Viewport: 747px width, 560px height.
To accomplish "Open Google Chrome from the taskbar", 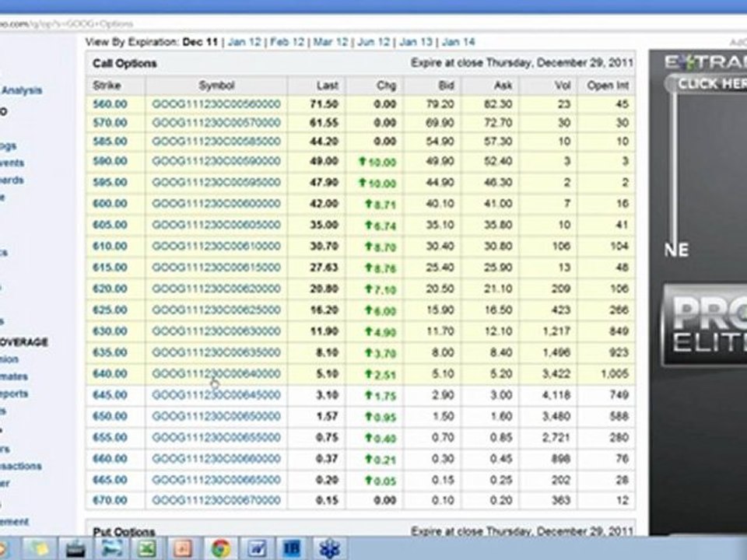I will tap(220, 548).
